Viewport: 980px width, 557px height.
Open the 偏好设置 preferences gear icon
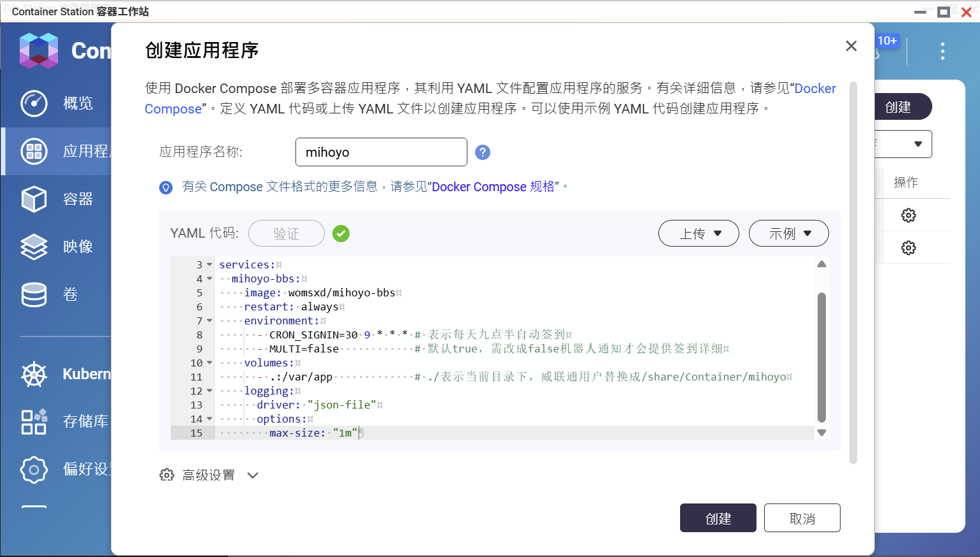[34, 470]
